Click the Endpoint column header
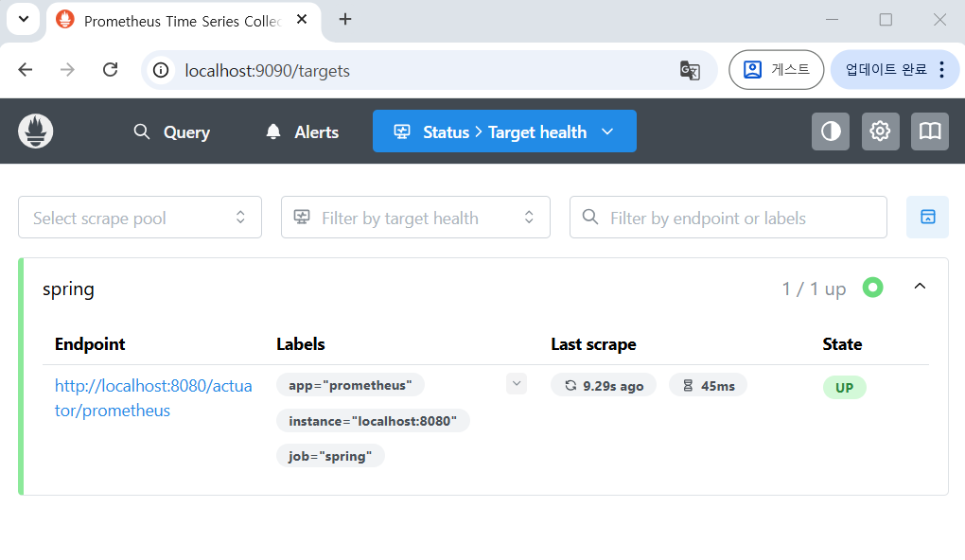The image size is (965, 560). pos(90,344)
